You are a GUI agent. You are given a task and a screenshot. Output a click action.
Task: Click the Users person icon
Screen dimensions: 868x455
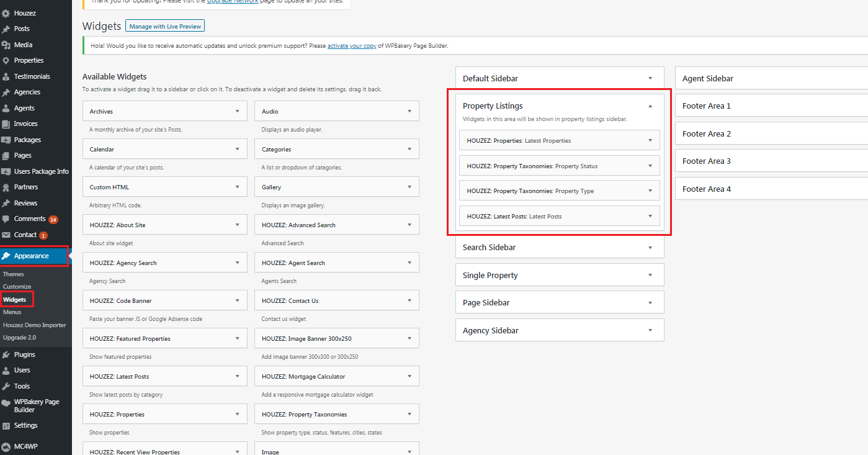(6, 371)
